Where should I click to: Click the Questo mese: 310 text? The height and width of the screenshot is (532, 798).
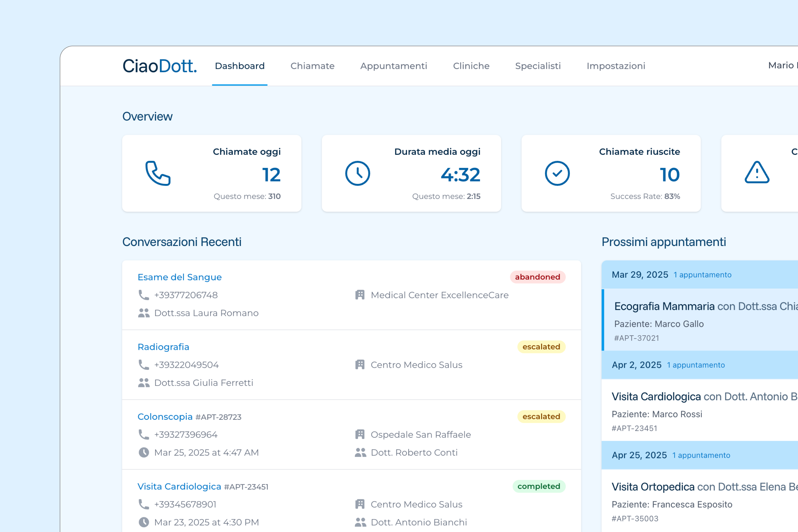click(x=247, y=196)
